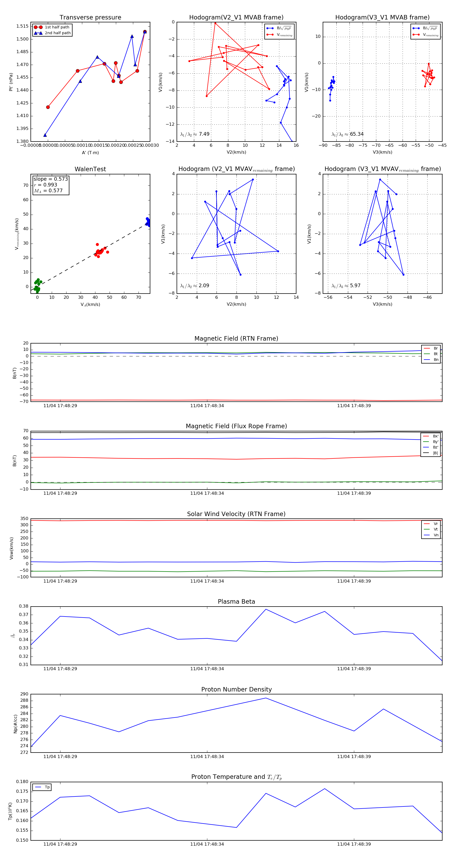
Task: Select the 'Bt' legend entry
Action: [x=431, y=354]
